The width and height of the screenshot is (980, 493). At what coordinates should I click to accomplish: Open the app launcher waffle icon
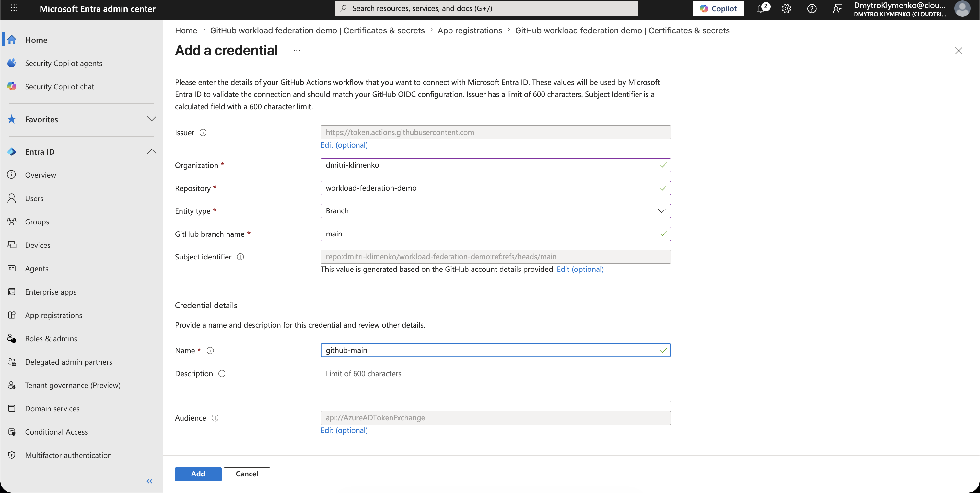(x=14, y=8)
